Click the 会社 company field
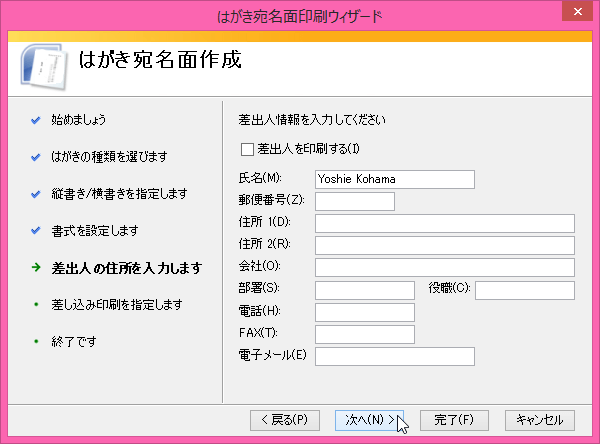The width and height of the screenshot is (600, 444). [444, 267]
